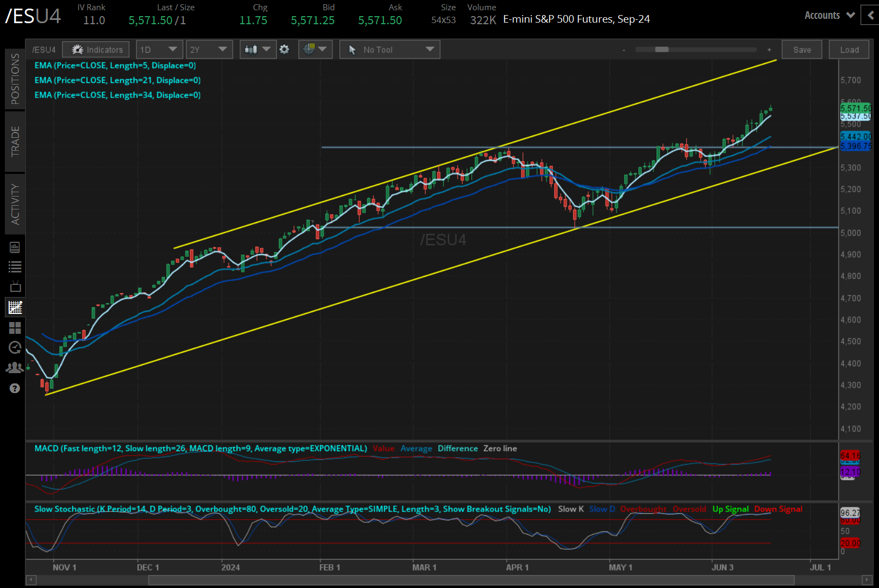Expand the 2Y range dropdown
Screen dimensions: 879x588
tap(209, 49)
